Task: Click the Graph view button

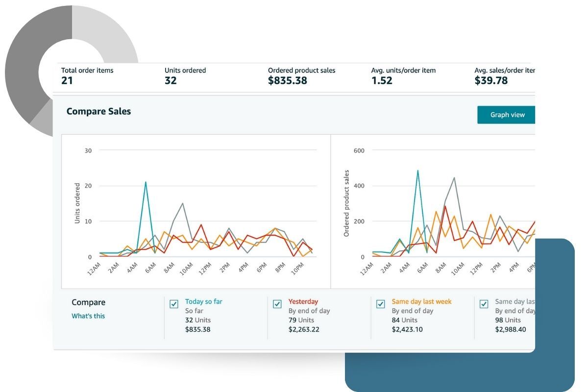Action: [507, 115]
